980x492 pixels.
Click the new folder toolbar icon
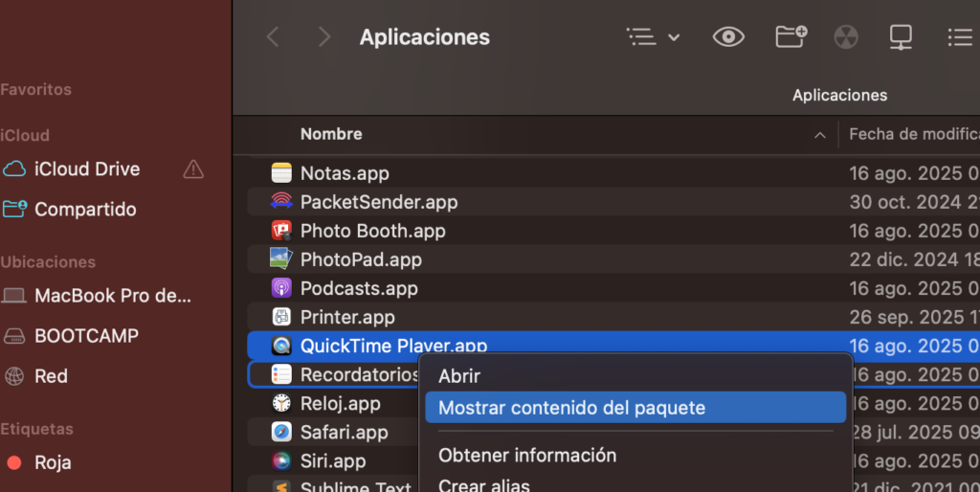point(791,37)
